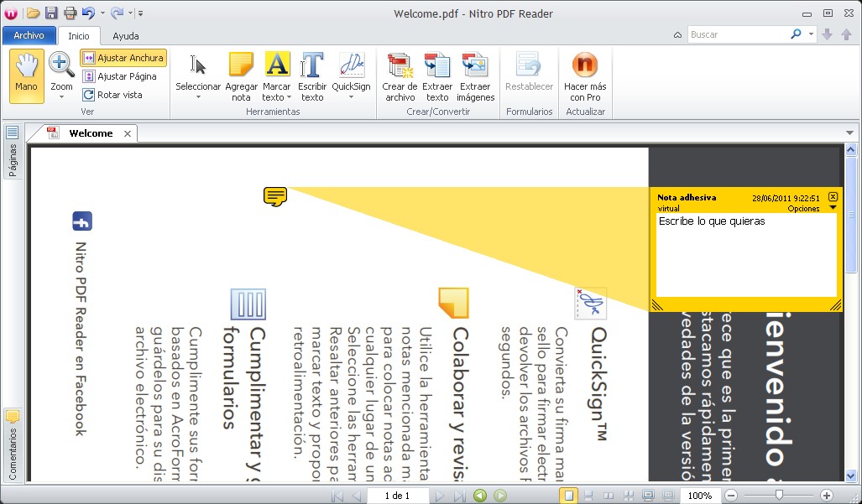
Task: Click the Marcar texto highlight tool
Action: 276,76
